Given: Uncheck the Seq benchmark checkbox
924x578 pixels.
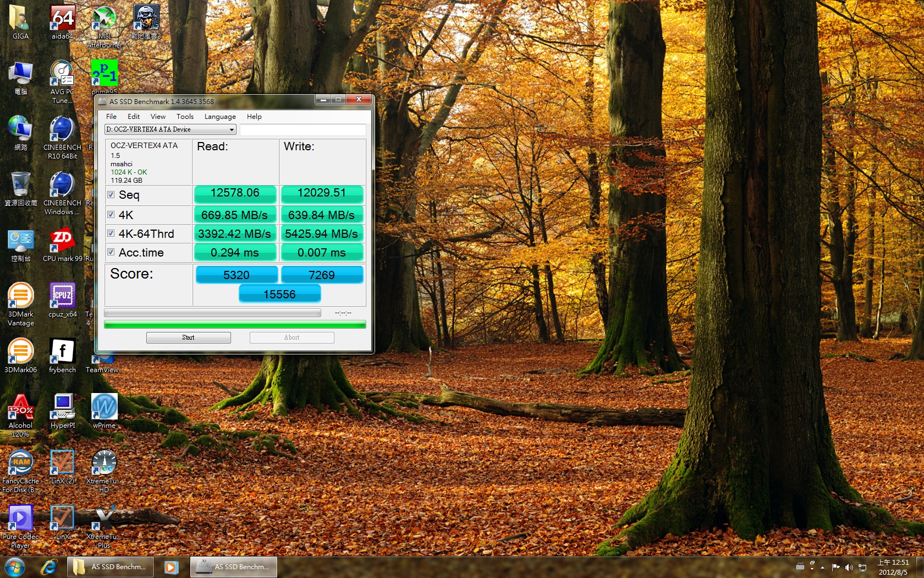Looking at the screenshot, I should click(x=111, y=195).
